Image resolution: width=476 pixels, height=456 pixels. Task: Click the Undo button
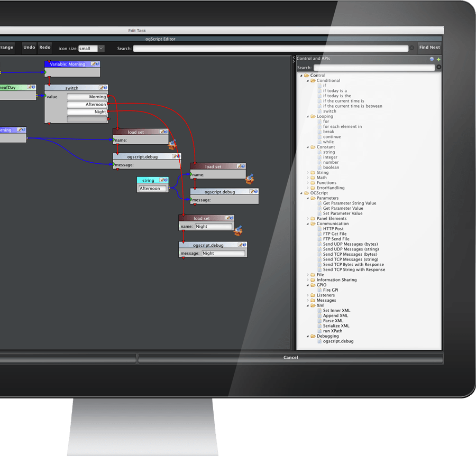(x=30, y=48)
